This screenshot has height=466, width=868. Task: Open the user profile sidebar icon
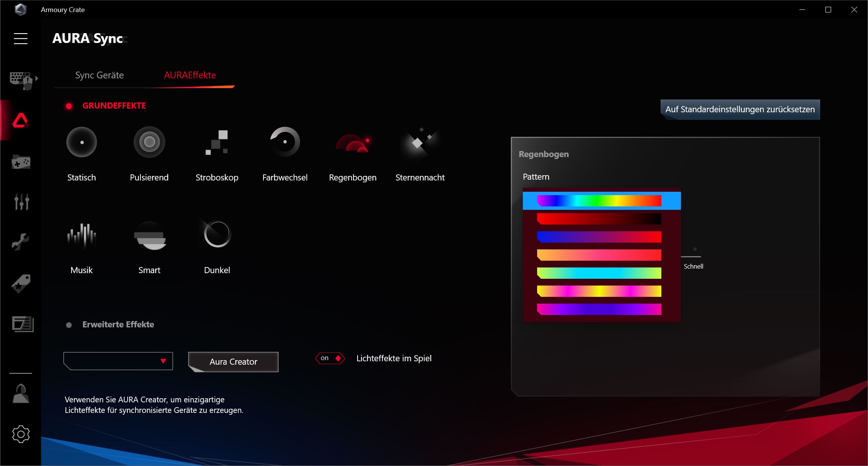click(21, 394)
